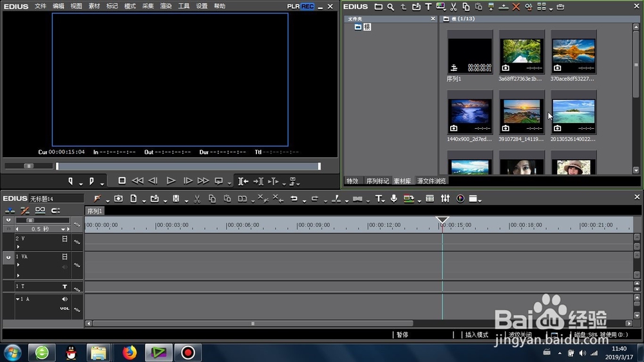644x362 pixels.
Task: Click redo arrow in timeline toolbar
Action: point(315,199)
